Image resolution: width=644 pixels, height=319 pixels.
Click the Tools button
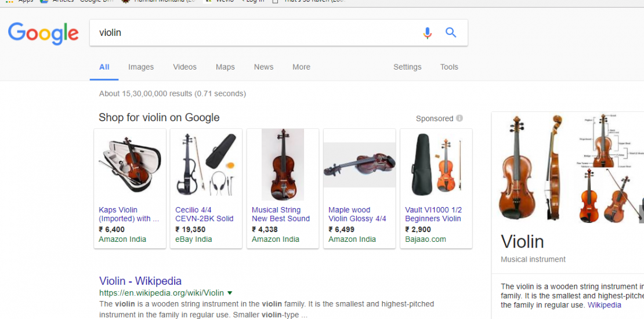(449, 67)
